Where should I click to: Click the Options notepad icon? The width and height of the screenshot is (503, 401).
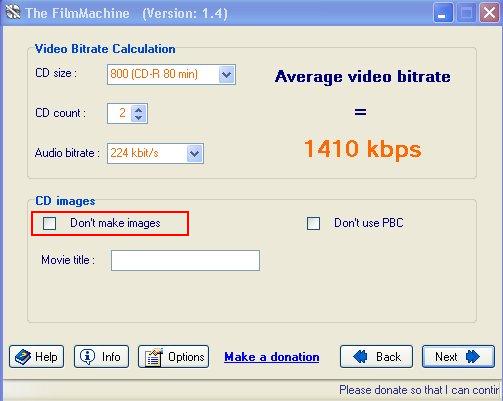(x=154, y=357)
